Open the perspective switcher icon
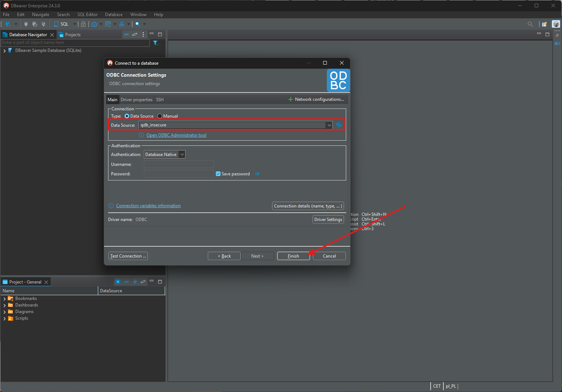The image size is (562, 392). click(544, 24)
